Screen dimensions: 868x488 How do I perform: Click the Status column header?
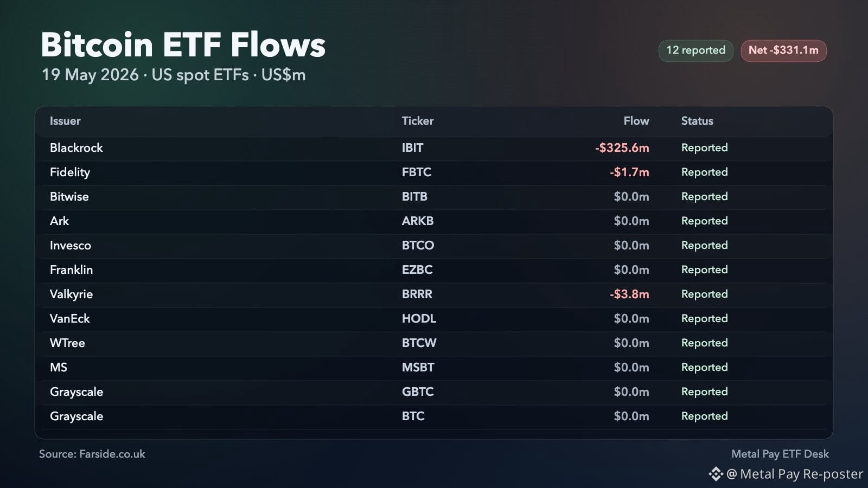point(697,121)
